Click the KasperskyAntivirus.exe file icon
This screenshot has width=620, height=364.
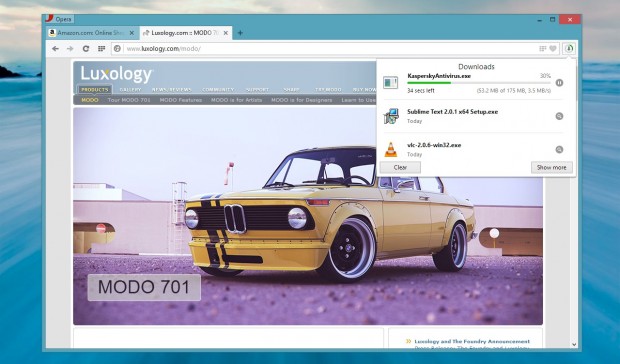(391, 83)
